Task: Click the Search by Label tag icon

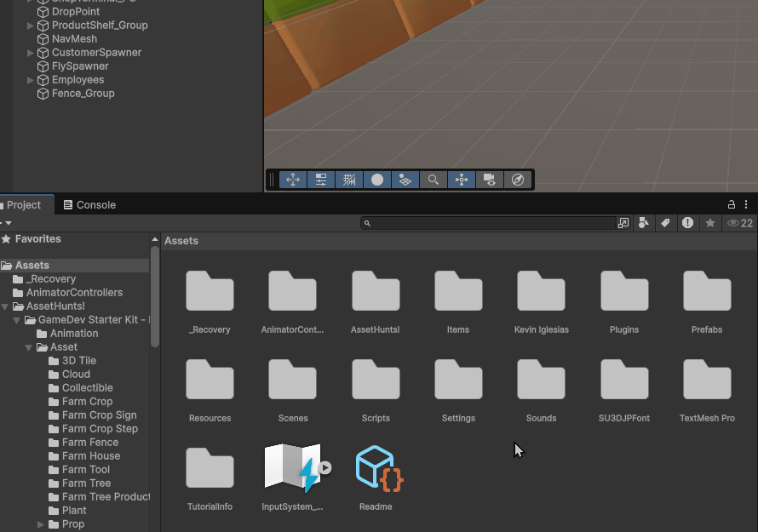Action: coord(665,223)
